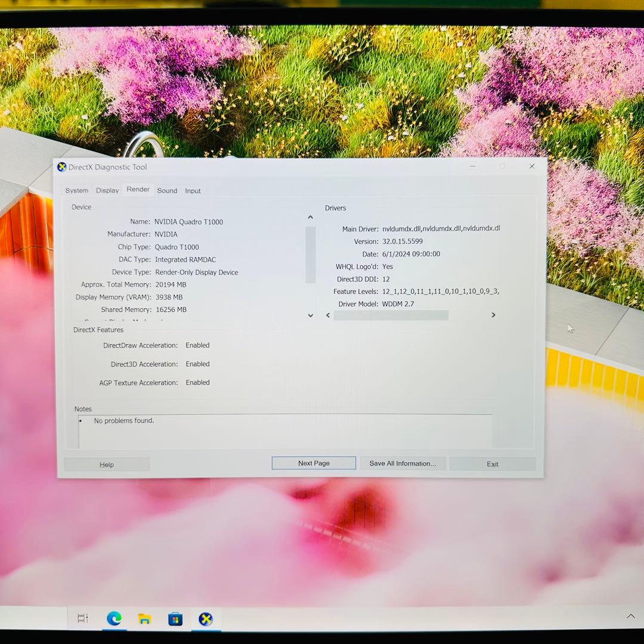Viewport: 644px width, 644px height.
Task: Open the Input tab
Action: click(193, 190)
